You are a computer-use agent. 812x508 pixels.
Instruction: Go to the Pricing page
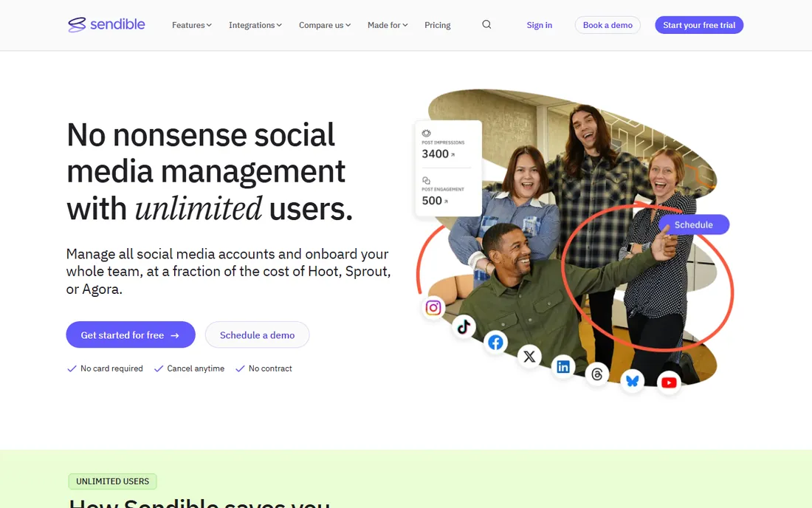pos(438,25)
